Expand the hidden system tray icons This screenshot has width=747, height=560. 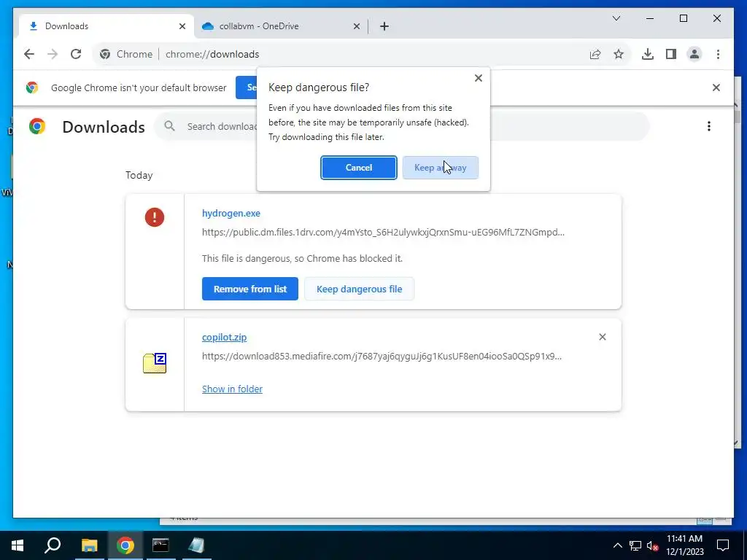click(617, 545)
